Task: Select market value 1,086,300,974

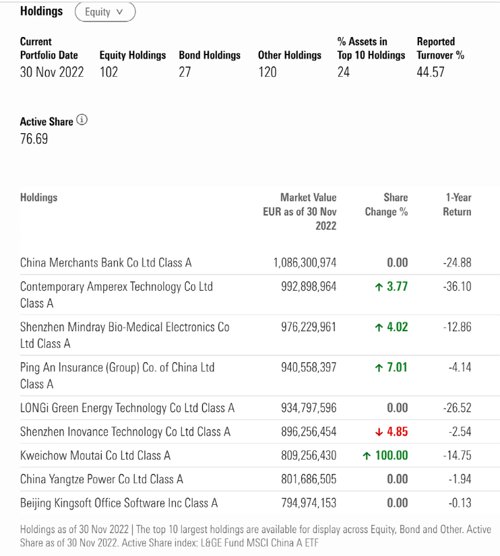Action: coord(305,263)
